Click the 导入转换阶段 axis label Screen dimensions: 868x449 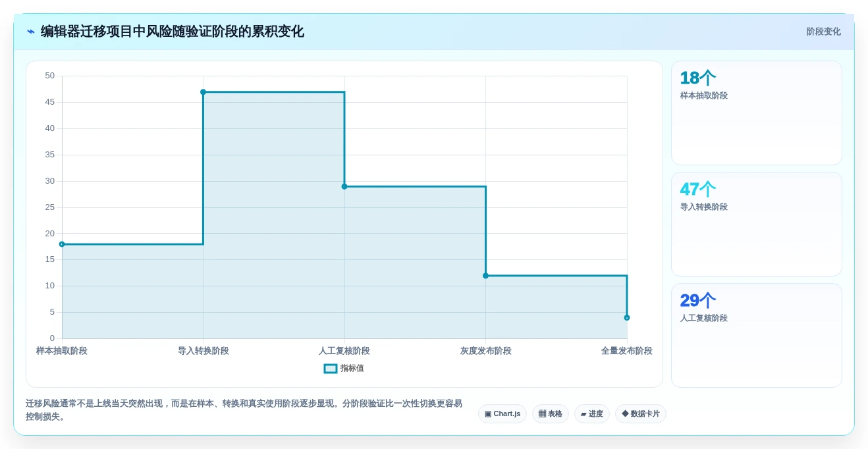pos(203,351)
